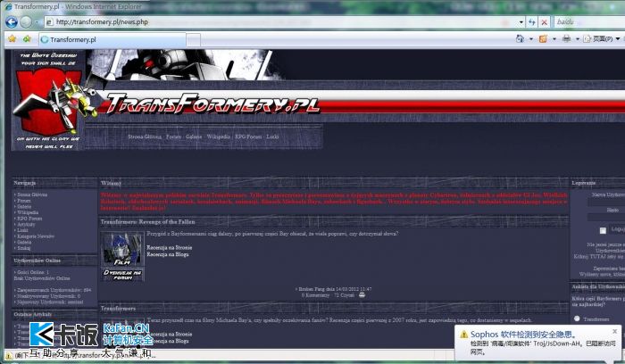The width and height of the screenshot is (625, 364).
Task: Click Linki in Nawigacja sidebar
Action: [22, 230]
